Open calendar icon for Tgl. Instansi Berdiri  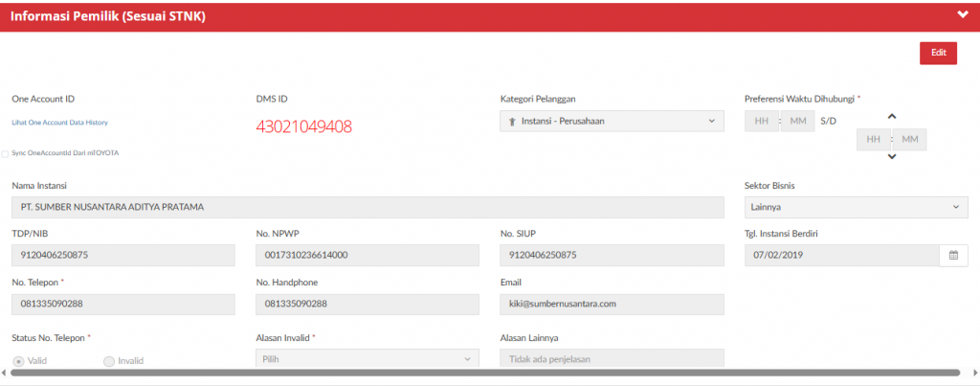pos(953,255)
